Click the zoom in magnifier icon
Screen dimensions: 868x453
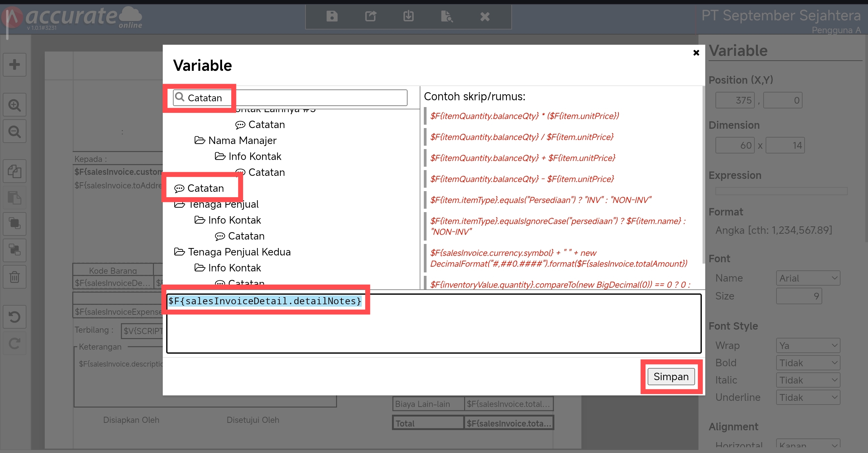tap(15, 105)
